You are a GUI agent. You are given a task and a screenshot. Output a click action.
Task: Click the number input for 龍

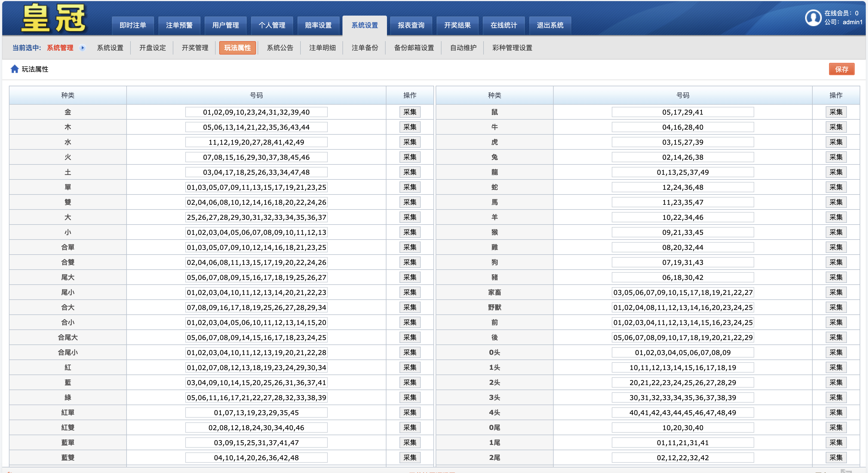(683, 172)
